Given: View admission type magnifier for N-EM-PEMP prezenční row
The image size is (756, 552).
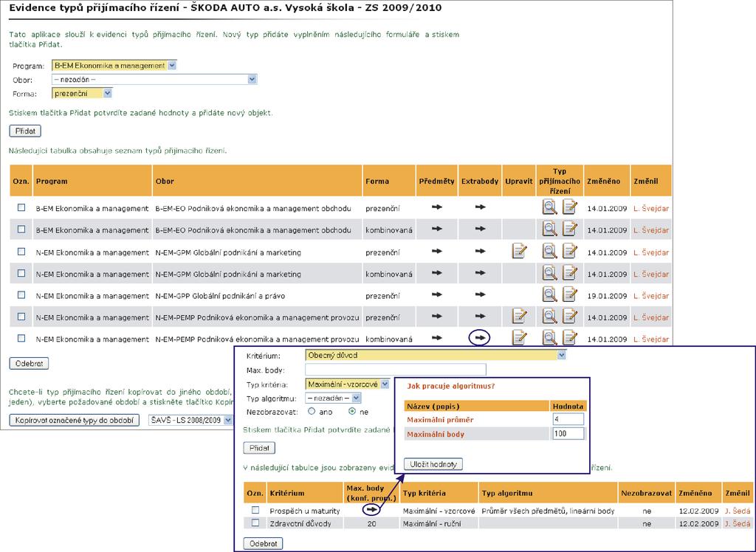Looking at the screenshot, I should point(549,317).
